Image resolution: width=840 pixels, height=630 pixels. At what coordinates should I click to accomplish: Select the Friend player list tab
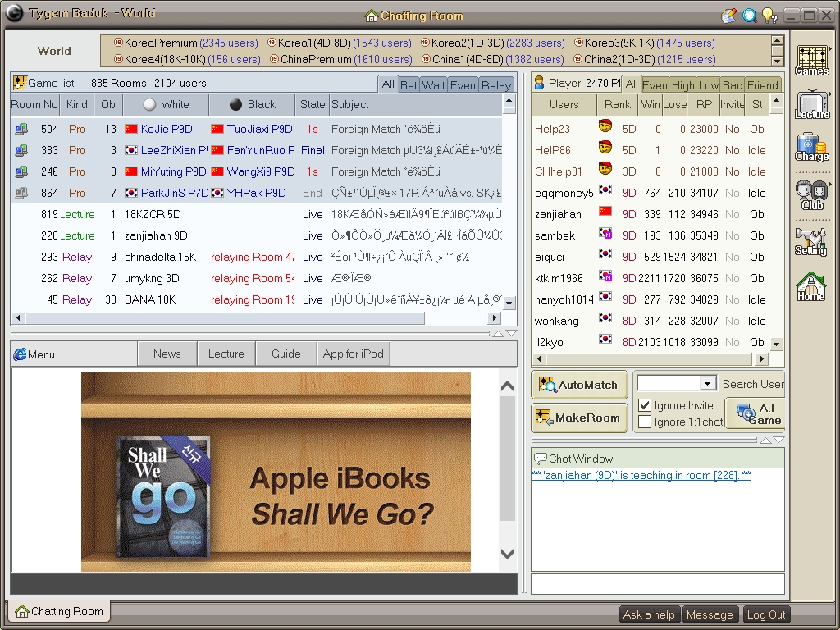coord(762,85)
